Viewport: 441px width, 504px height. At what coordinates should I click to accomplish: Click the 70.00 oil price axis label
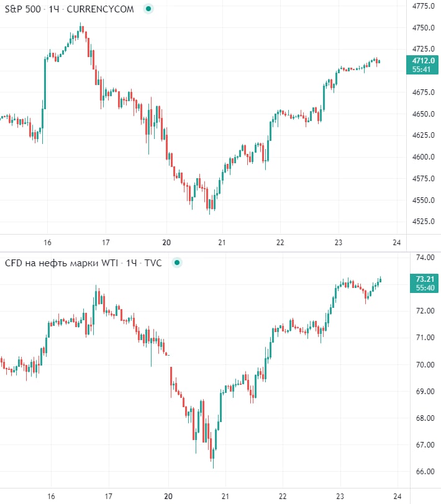(424, 364)
